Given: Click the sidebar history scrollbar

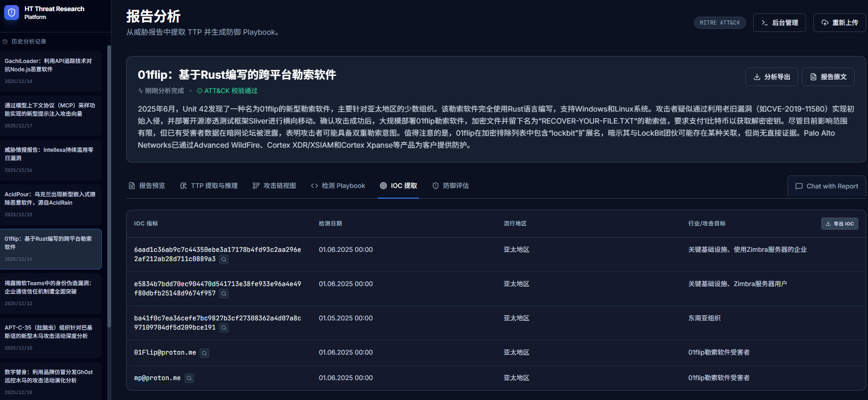Looking at the screenshot, I should click(109, 185).
